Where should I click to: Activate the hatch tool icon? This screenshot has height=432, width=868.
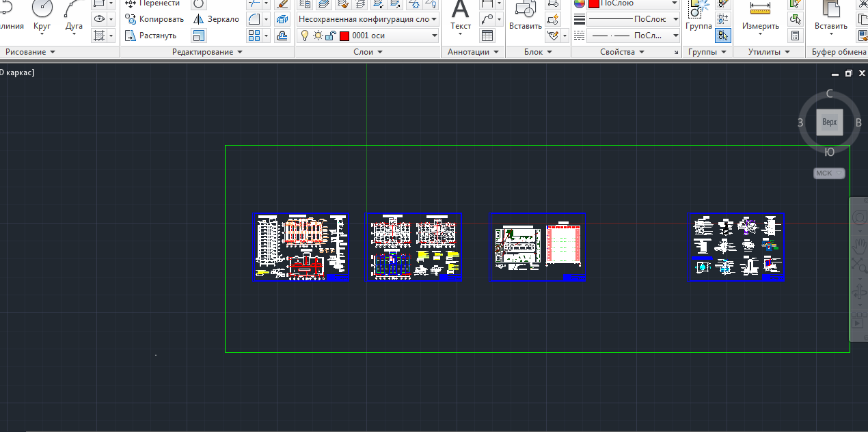point(99,35)
